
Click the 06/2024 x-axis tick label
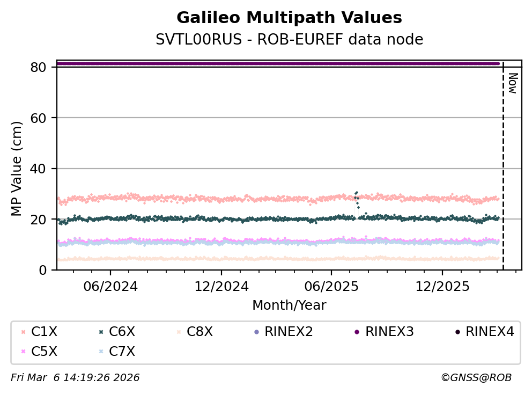[x=110, y=286]
